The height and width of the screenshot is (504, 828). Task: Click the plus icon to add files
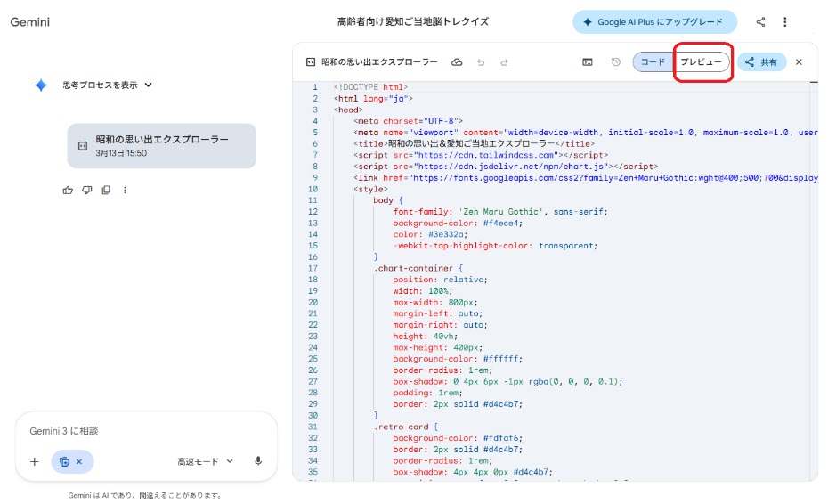(x=35, y=461)
